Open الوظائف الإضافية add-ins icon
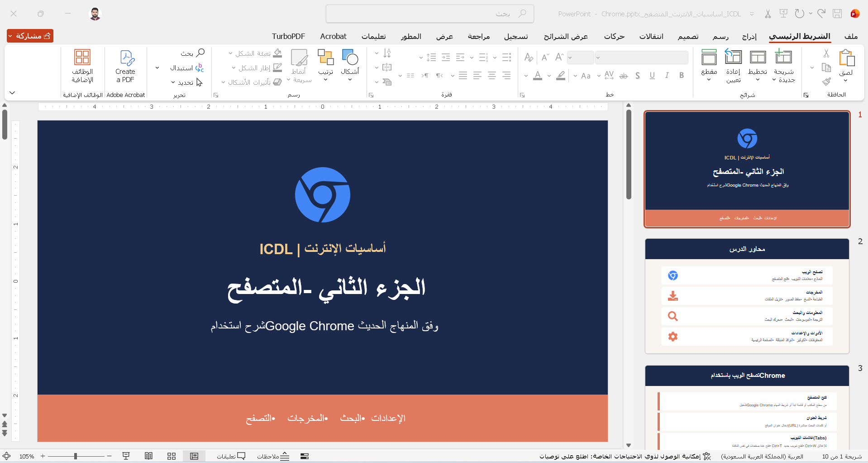The image size is (868, 463). [82, 57]
